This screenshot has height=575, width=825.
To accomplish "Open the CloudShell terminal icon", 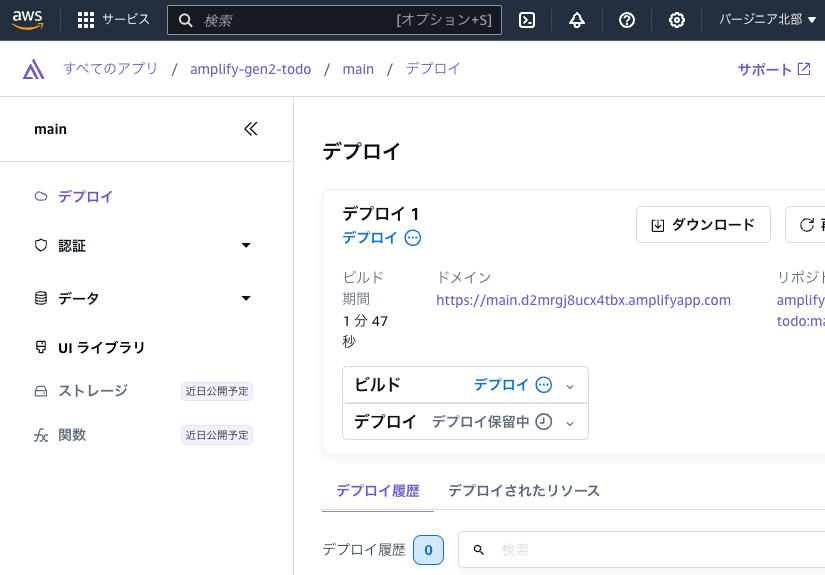I will 527,20.
